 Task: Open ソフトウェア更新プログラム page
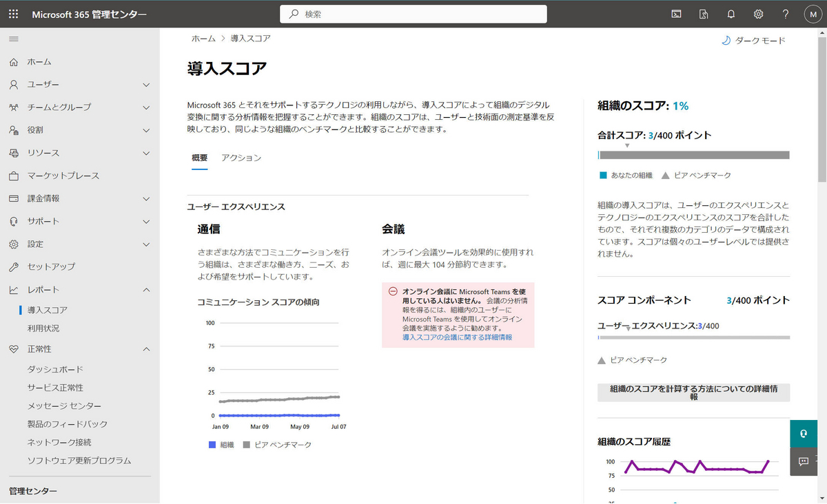tap(79, 461)
